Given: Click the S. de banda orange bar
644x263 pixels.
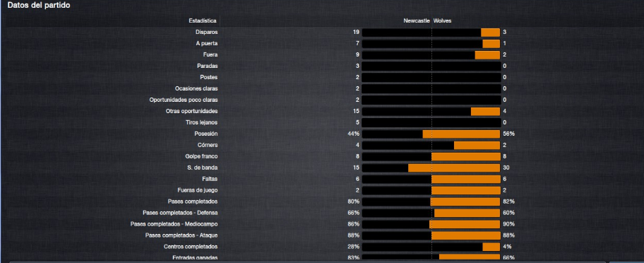Looking at the screenshot, I should [454, 168].
